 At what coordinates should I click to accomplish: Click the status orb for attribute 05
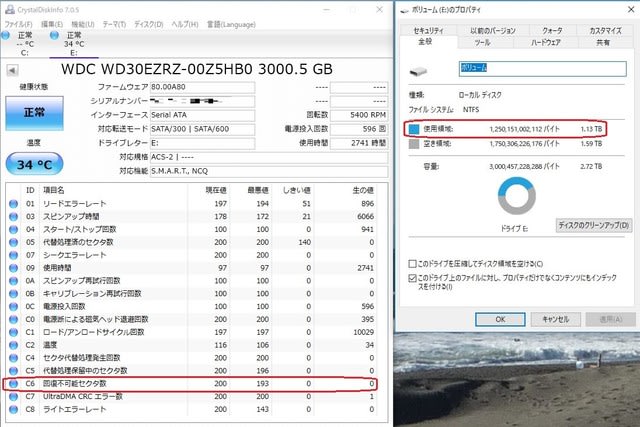point(13,242)
